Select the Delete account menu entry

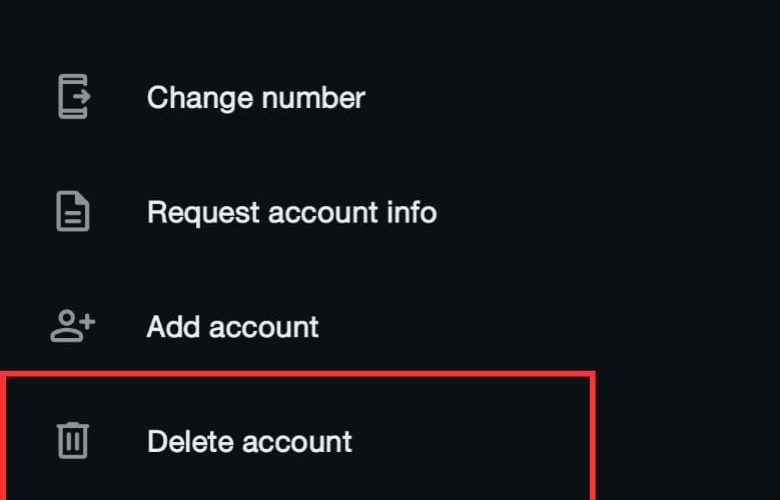(249, 441)
